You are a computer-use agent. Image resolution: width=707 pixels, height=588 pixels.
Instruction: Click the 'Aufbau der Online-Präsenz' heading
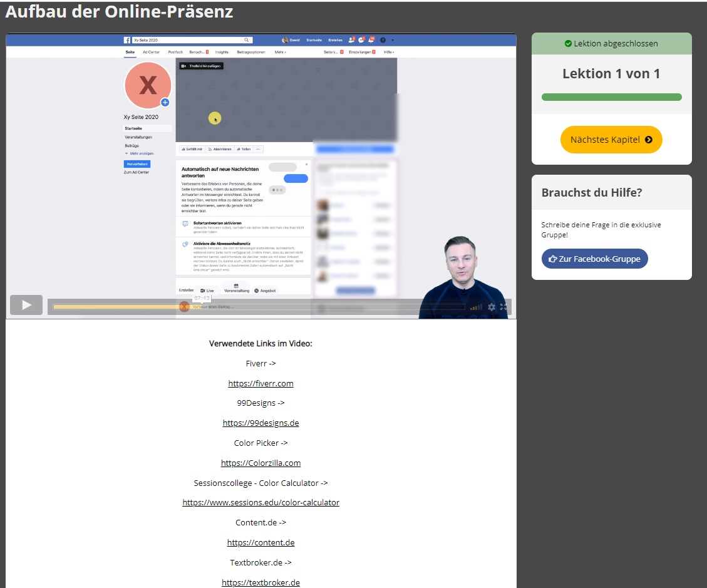(x=119, y=12)
